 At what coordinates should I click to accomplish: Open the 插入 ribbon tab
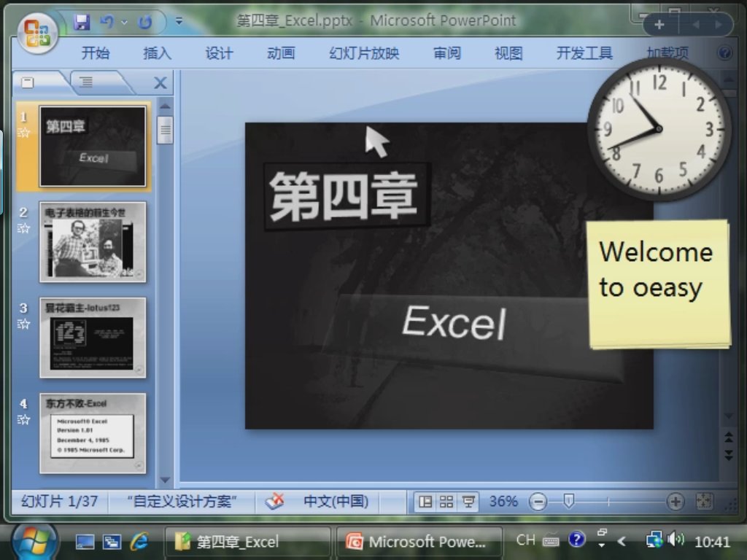coord(158,52)
